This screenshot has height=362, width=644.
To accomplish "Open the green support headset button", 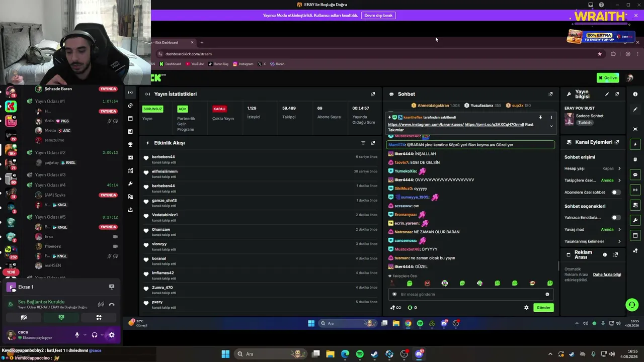I will coord(631,305).
